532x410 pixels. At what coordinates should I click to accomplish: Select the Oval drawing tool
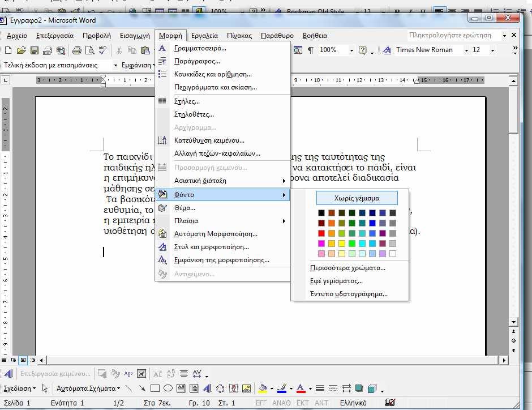[168, 388]
